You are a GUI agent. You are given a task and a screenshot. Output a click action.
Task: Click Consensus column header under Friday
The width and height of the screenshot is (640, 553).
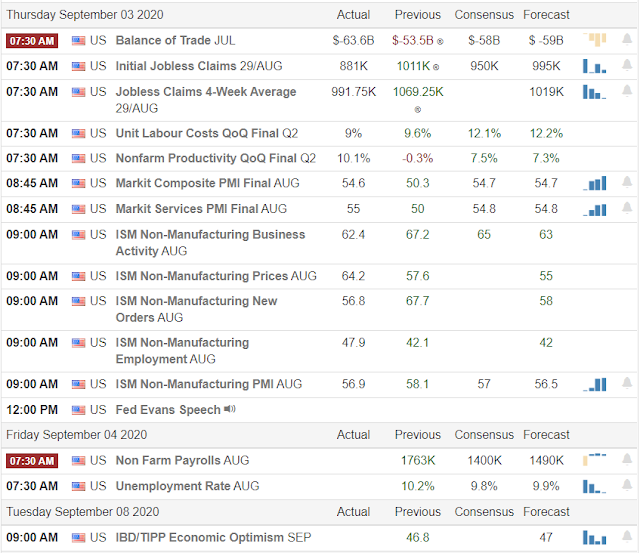[484, 435]
